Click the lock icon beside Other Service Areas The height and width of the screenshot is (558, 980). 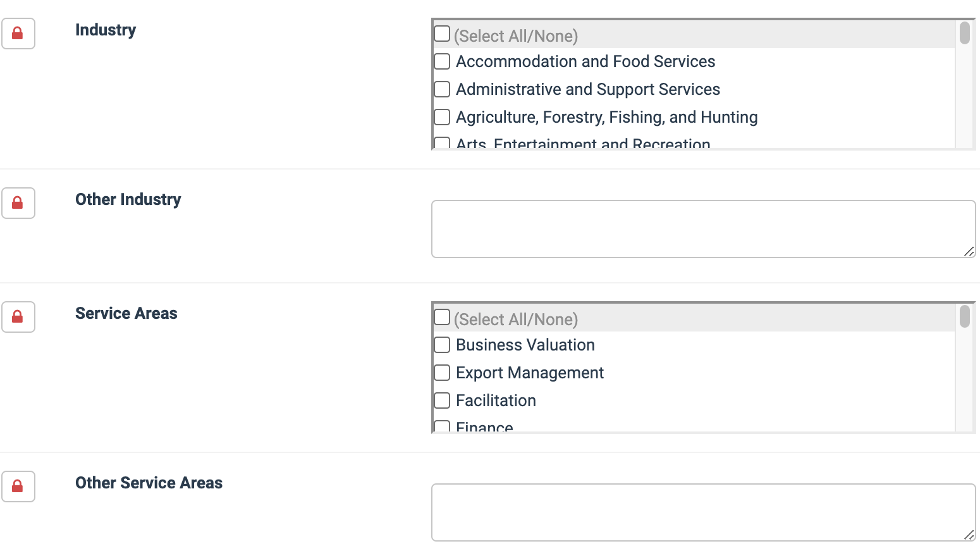[x=18, y=487]
